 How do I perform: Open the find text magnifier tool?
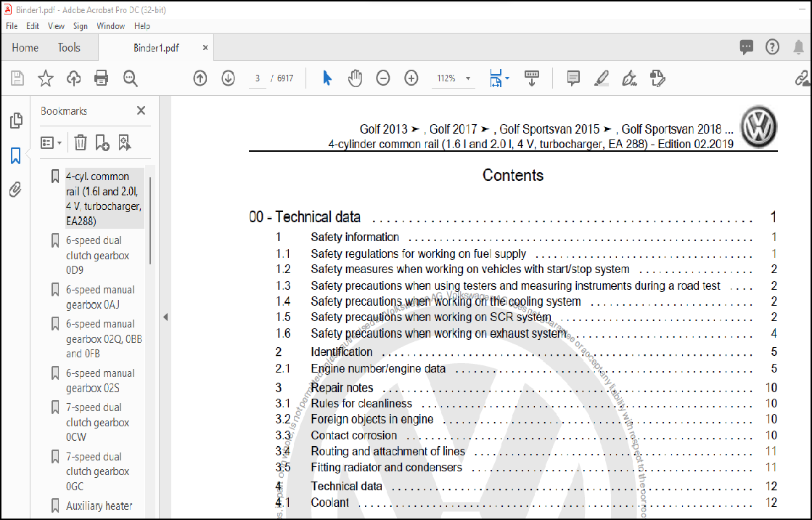(130, 78)
